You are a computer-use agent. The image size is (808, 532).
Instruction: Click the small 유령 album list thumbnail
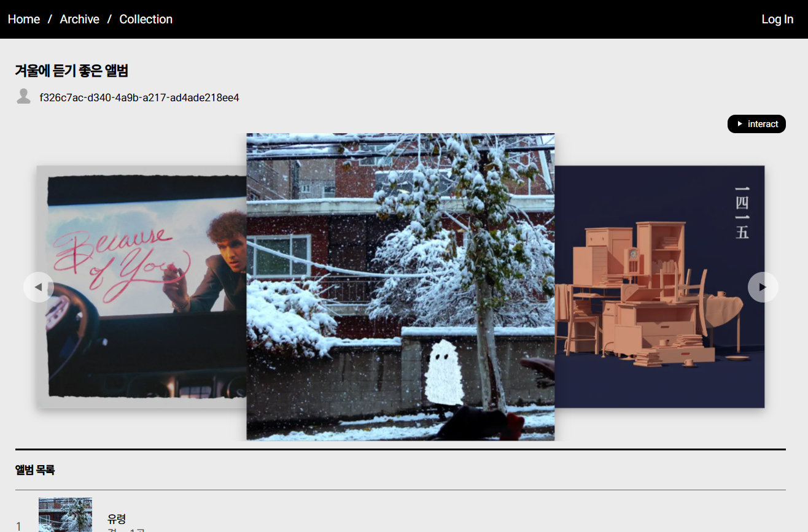pyautogui.click(x=65, y=515)
